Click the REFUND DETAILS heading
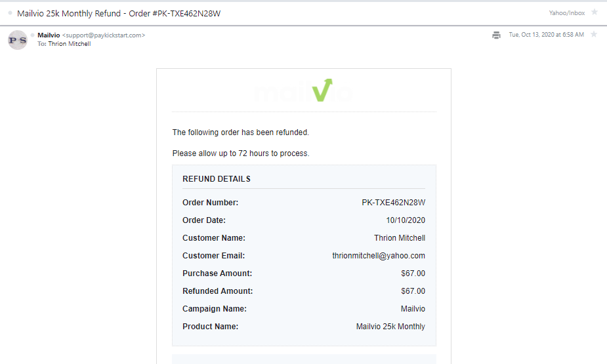607x364 pixels. point(217,179)
